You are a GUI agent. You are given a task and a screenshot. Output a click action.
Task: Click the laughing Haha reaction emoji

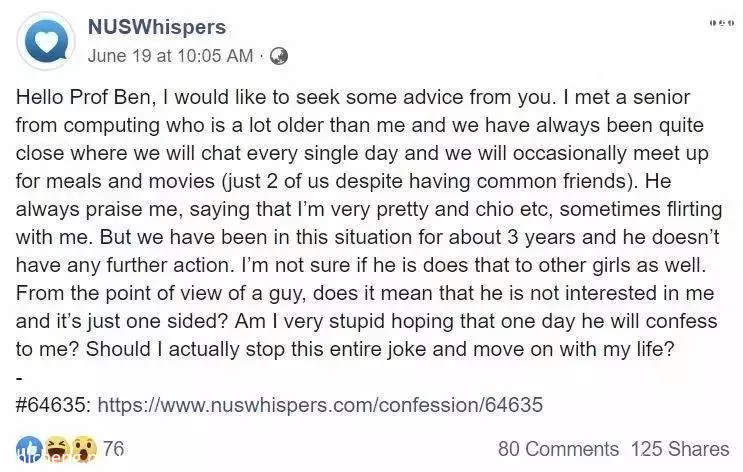[x=57, y=449]
